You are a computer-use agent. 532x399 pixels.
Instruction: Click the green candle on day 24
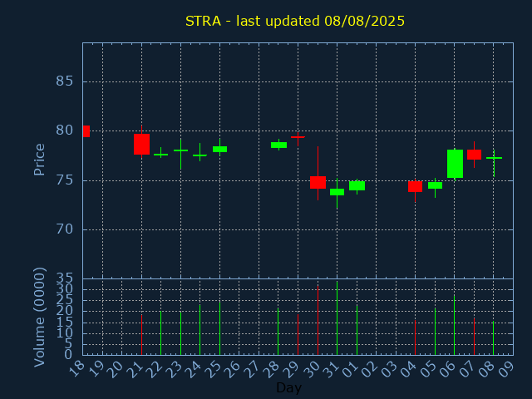click(x=199, y=155)
